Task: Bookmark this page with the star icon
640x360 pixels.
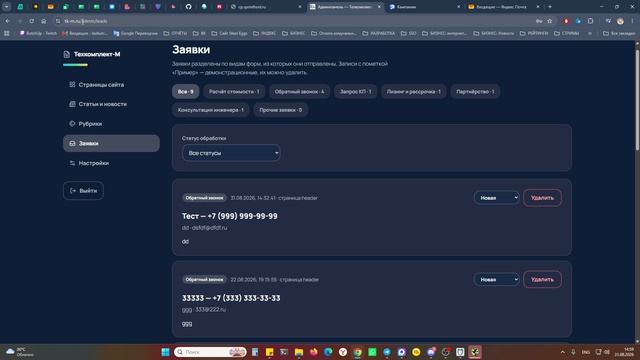Action: (x=549, y=21)
